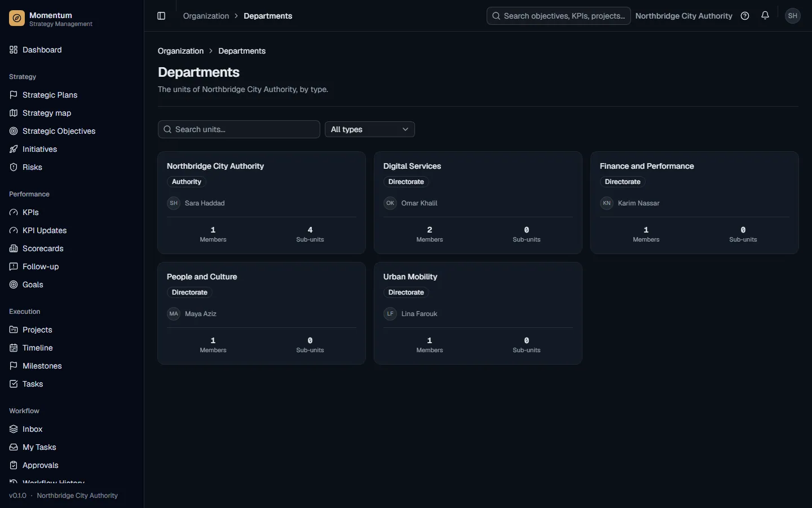Click the Dashboard grid icon
Viewport: 812px width, 508px height.
pyautogui.click(x=14, y=50)
